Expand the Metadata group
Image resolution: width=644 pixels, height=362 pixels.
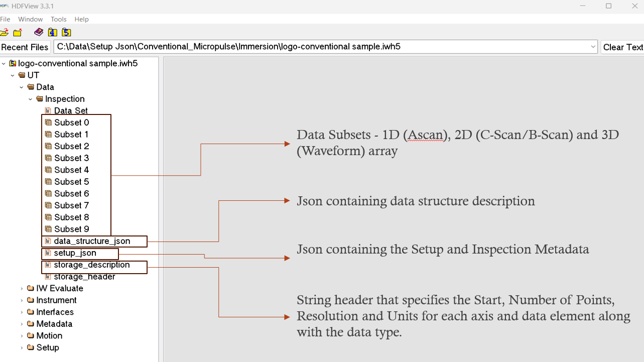click(22, 324)
